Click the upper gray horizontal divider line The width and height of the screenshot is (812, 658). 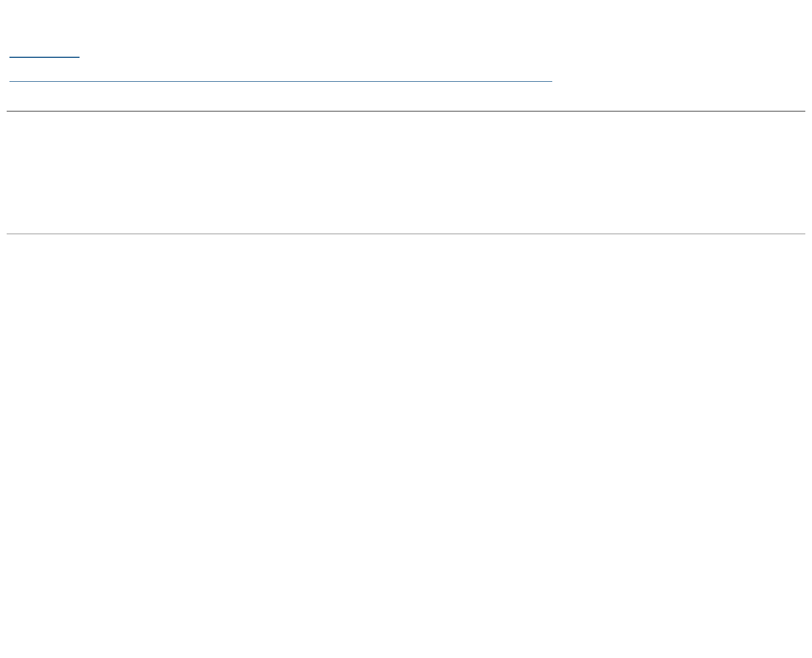coord(406,111)
